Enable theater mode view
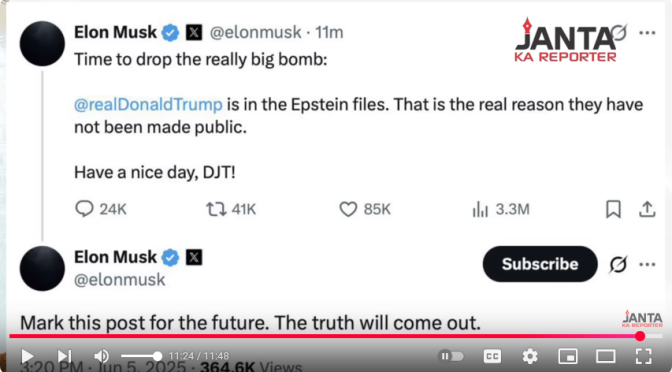 click(x=606, y=356)
